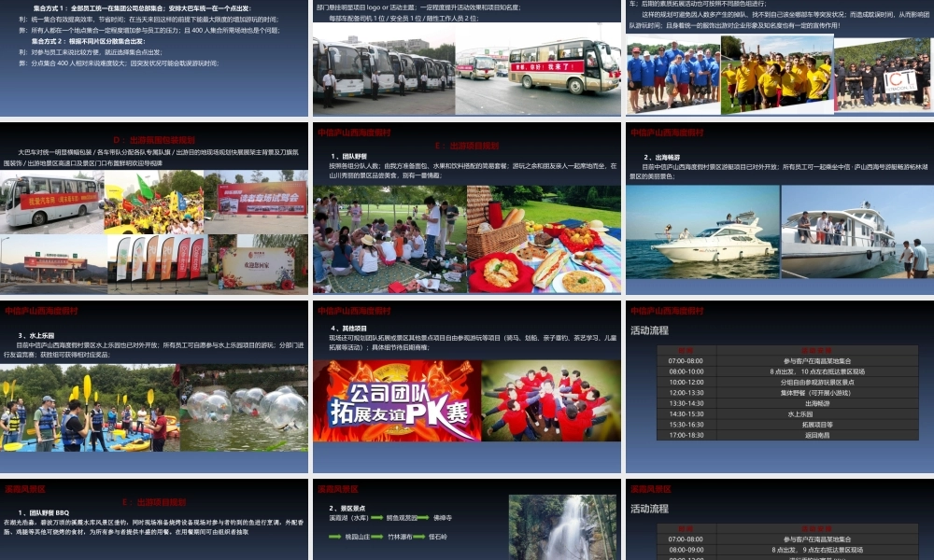The width and height of the screenshot is (934, 560).
Task: Click the subheading 4、其他项目
Action: [x=348, y=329]
